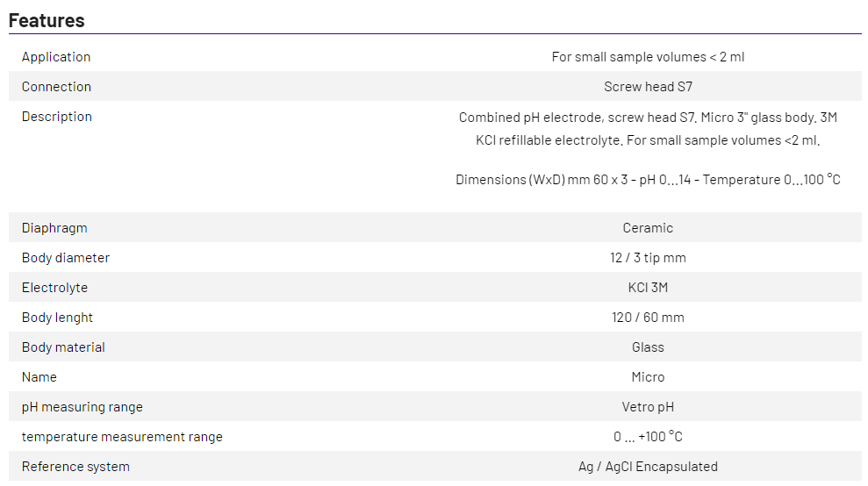Select the 'KCl 3M' electrolyte value
868x486 pixels.
(648, 288)
